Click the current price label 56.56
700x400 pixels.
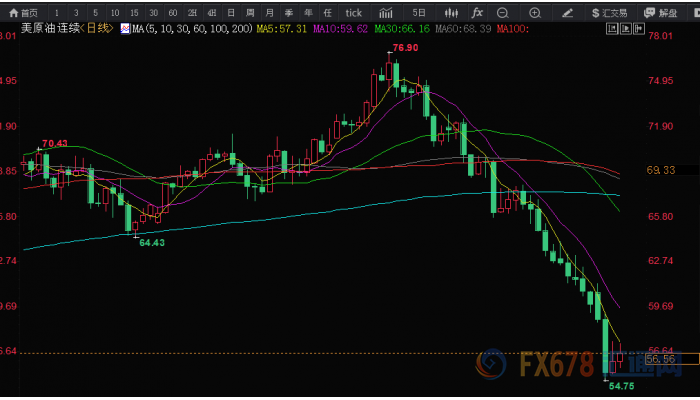click(x=661, y=358)
